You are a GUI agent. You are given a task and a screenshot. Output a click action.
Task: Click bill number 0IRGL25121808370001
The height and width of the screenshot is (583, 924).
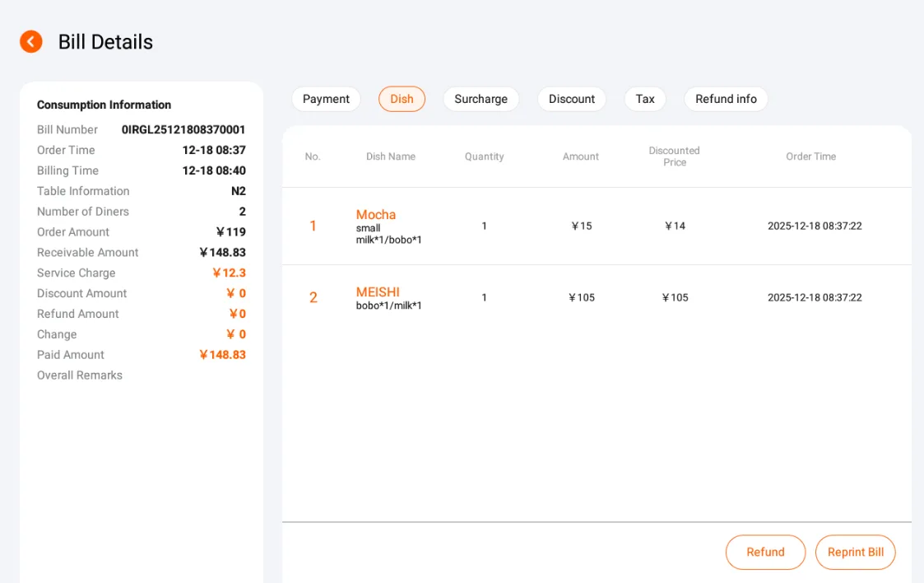tap(183, 129)
